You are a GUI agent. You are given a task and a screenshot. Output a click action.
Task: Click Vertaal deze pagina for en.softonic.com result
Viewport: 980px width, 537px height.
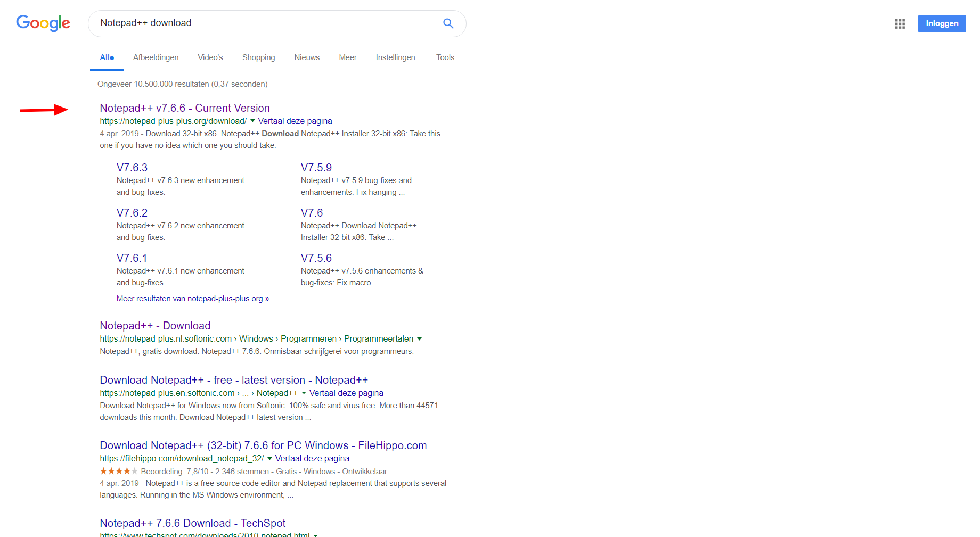(346, 393)
